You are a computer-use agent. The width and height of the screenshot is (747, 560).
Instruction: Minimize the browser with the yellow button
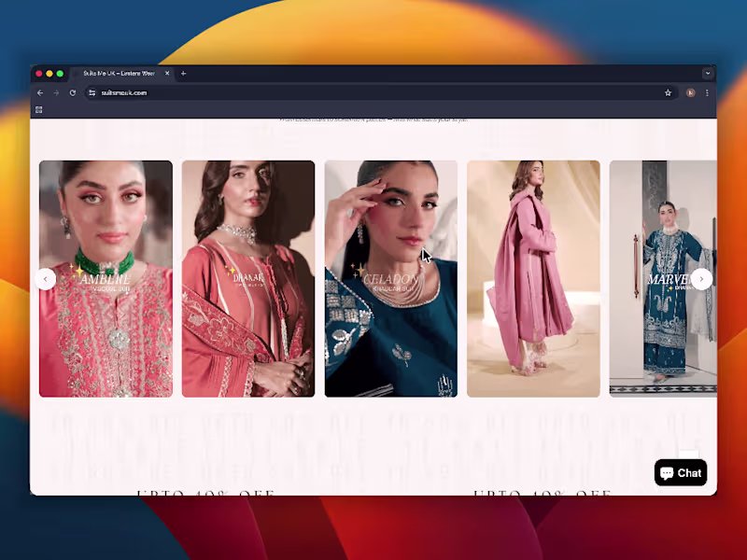(49, 74)
